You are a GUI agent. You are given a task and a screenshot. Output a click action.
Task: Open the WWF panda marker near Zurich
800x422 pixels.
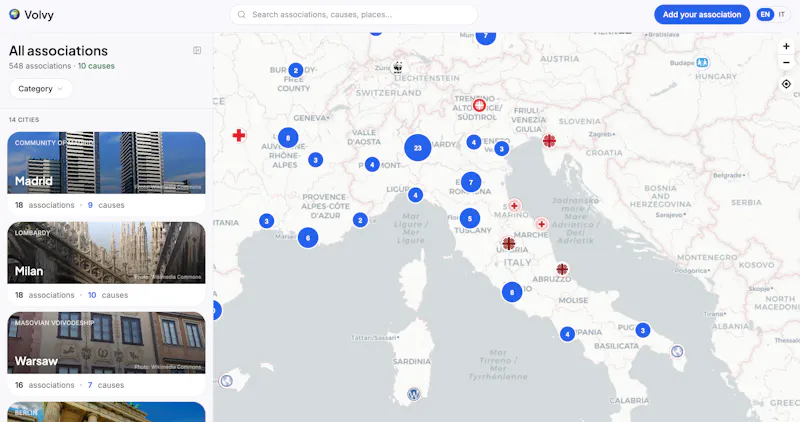(398, 67)
